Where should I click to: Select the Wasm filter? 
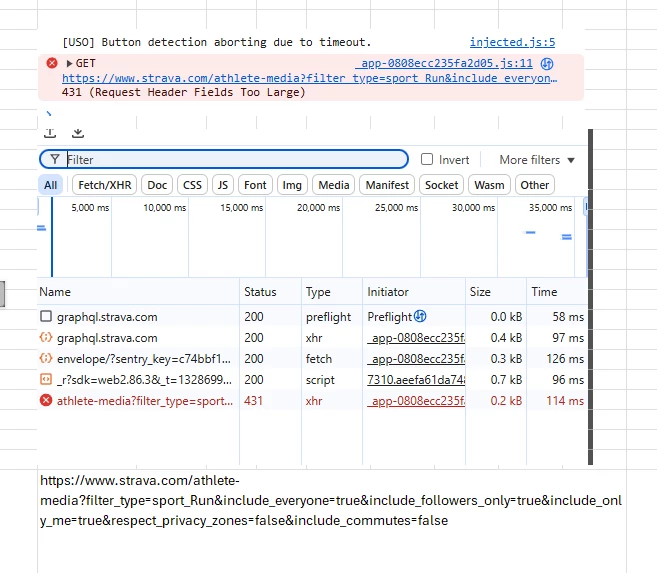coord(489,185)
